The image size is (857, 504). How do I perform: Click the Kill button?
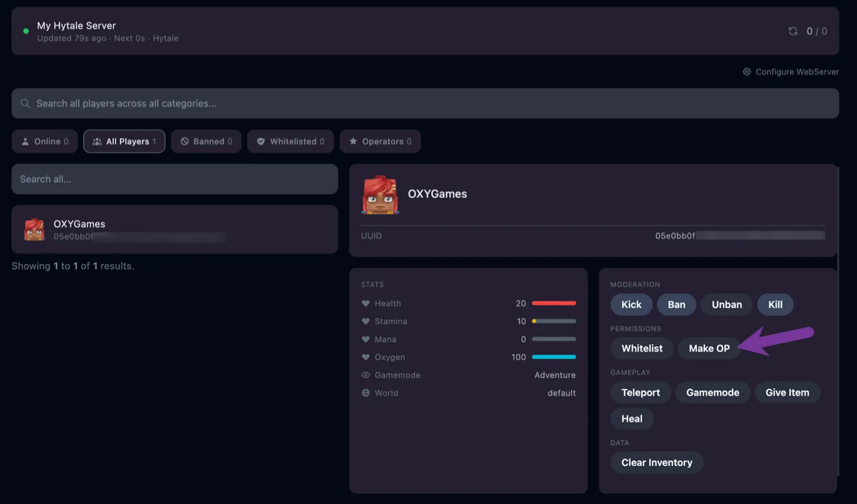[x=775, y=305]
